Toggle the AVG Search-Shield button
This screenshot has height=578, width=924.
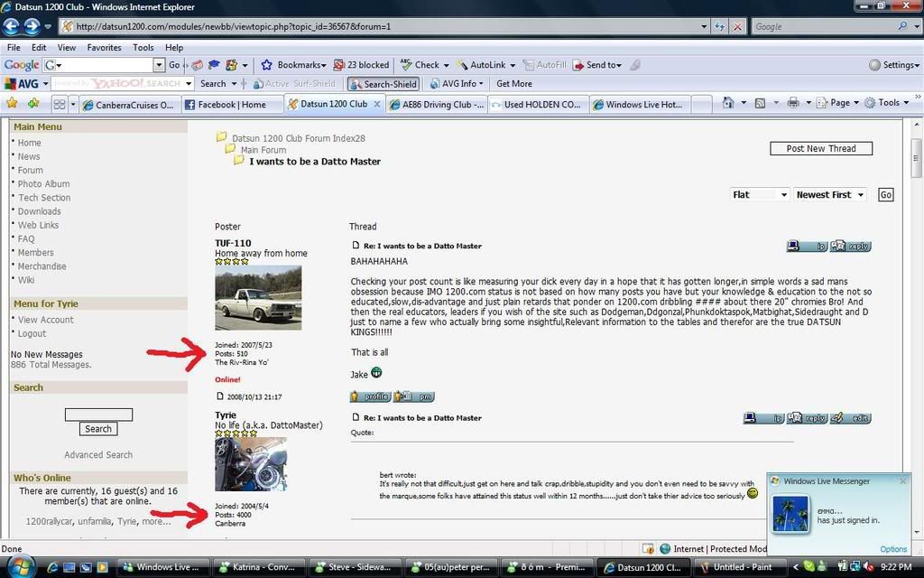tap(383, 84)
